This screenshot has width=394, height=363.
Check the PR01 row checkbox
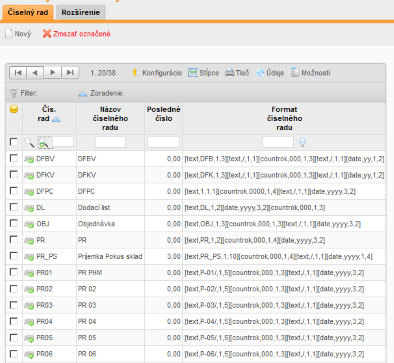click(14, 272)
